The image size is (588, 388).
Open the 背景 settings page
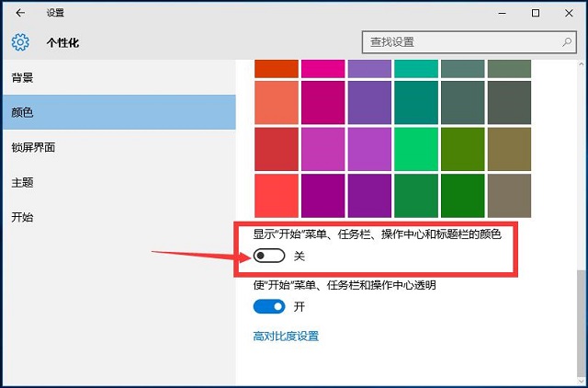22,77
